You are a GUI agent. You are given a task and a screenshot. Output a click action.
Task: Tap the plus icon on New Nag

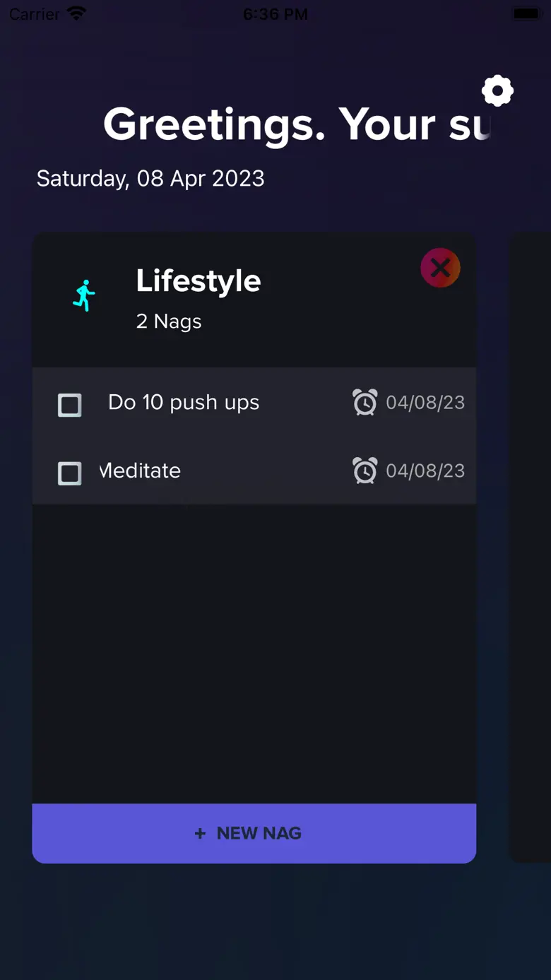click(x=200, y=834)
